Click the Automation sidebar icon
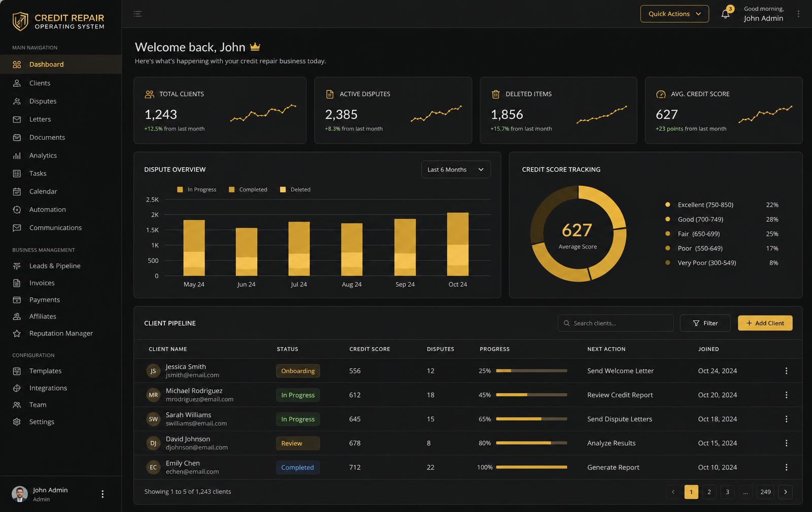This screenshot has width=812, height=512. [17, 209]
